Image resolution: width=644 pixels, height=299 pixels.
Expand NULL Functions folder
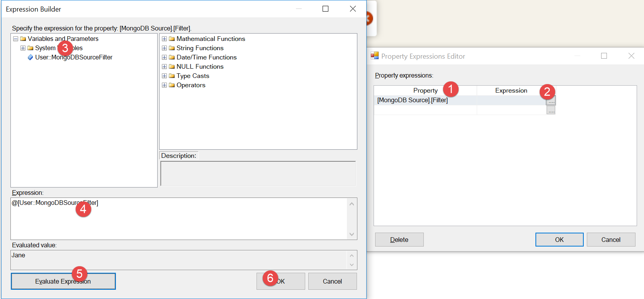(164, 66)
